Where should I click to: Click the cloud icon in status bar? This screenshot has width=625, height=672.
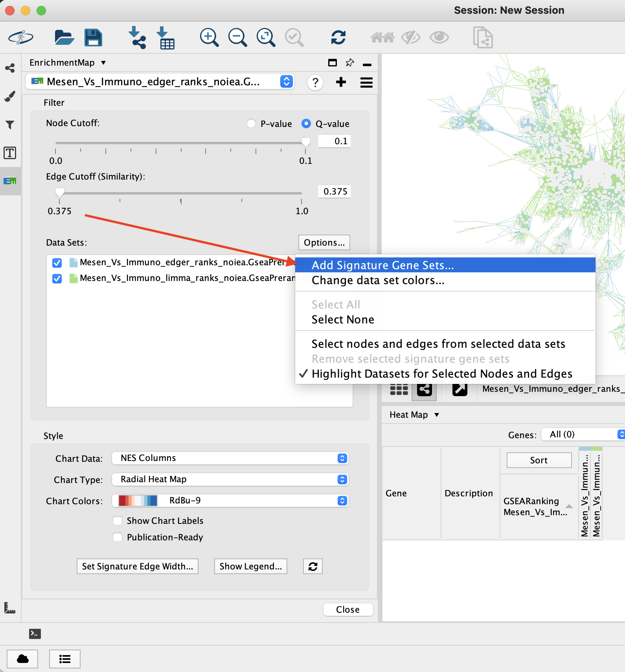[x=23, y=659]
